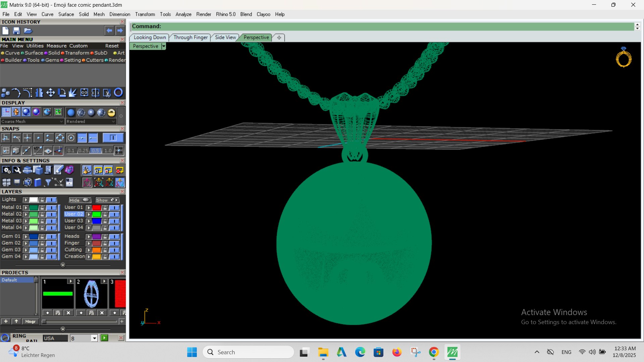Click the funnel filter icon

click(x=48, y=182)
